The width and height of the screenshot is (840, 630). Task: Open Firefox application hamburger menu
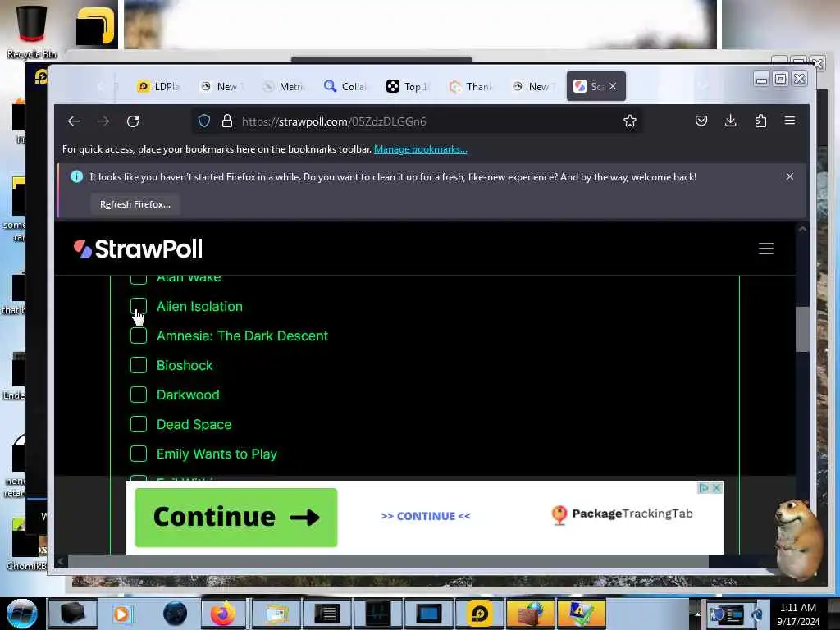790,121
